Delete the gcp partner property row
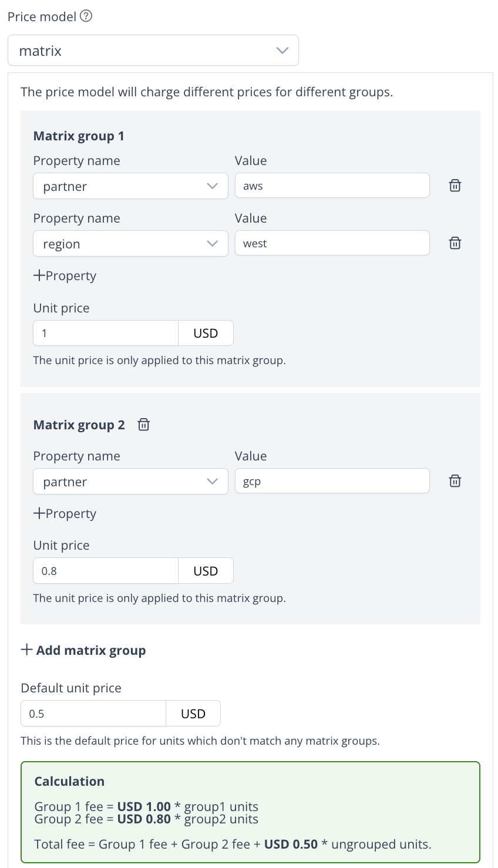 (455, 481)
